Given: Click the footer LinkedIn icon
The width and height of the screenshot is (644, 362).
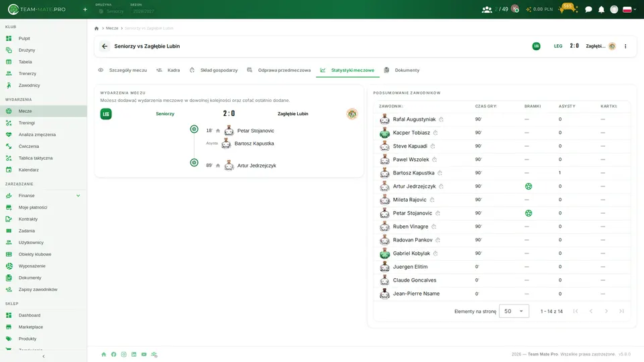Looking at the screenshot, I should (134, 354).
